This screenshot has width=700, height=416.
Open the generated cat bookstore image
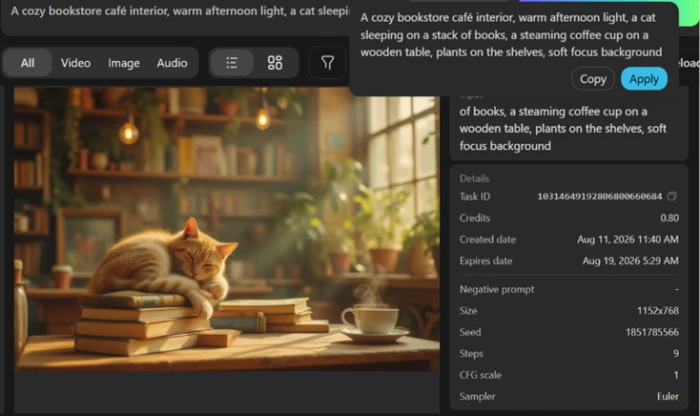pyautogui.click(x=227, y=229)
